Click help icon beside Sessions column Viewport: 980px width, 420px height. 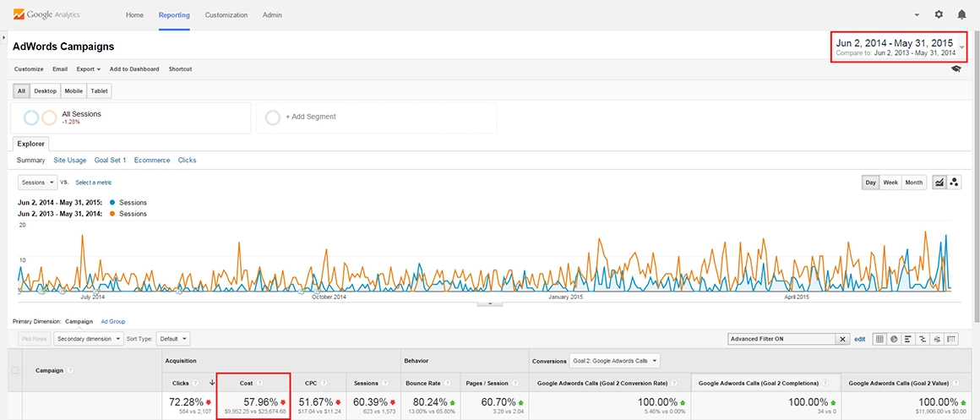tap(384, 383)
